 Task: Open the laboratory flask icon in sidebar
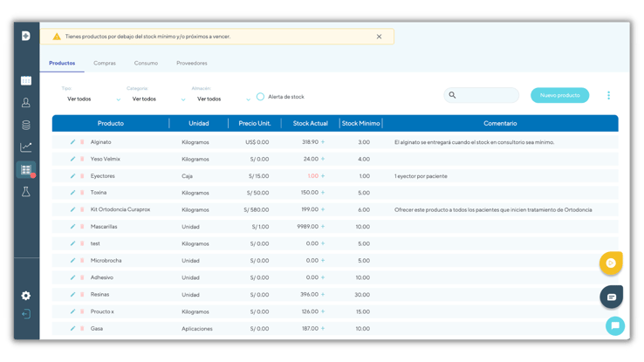[x=26, y=192]
